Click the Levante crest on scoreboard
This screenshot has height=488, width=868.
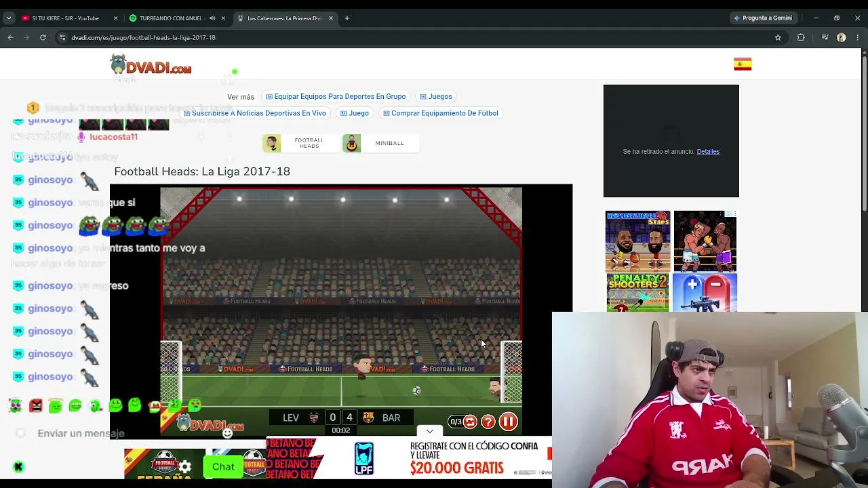[313, 418]
